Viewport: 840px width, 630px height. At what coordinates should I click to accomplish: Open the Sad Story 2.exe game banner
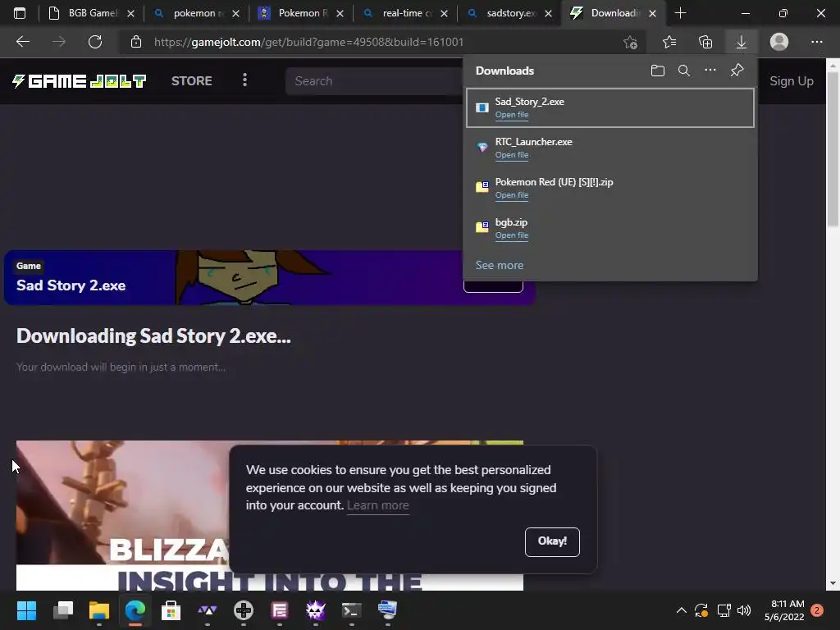269,277
